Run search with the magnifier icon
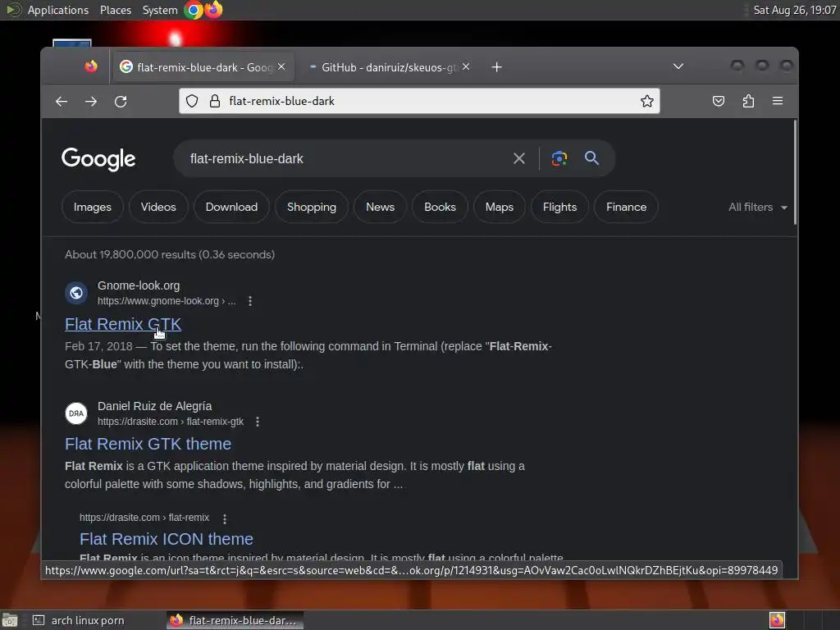This screenshot has height=630, width=840. click(x=591, y=158)
